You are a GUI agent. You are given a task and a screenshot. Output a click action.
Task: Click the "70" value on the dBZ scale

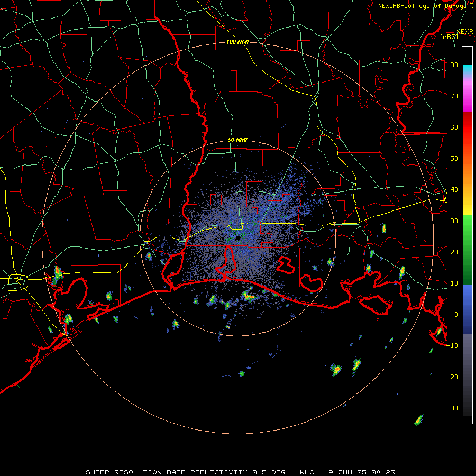coord(454,96)
